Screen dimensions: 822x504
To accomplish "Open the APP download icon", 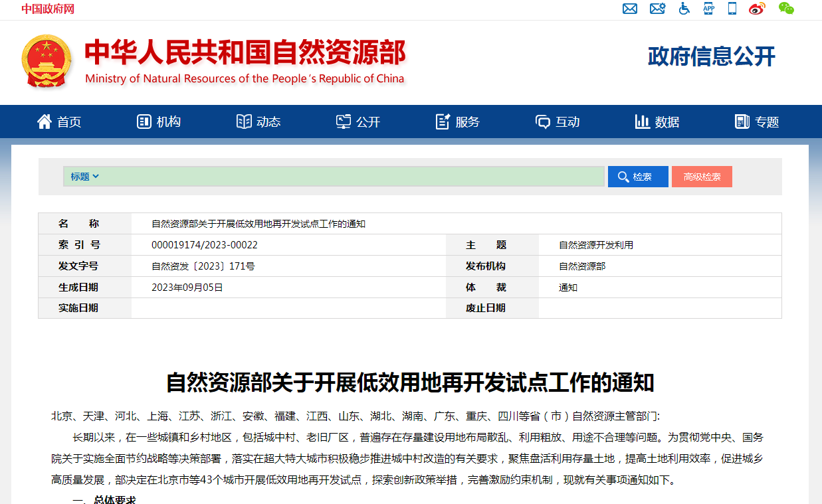I will 708,9.
